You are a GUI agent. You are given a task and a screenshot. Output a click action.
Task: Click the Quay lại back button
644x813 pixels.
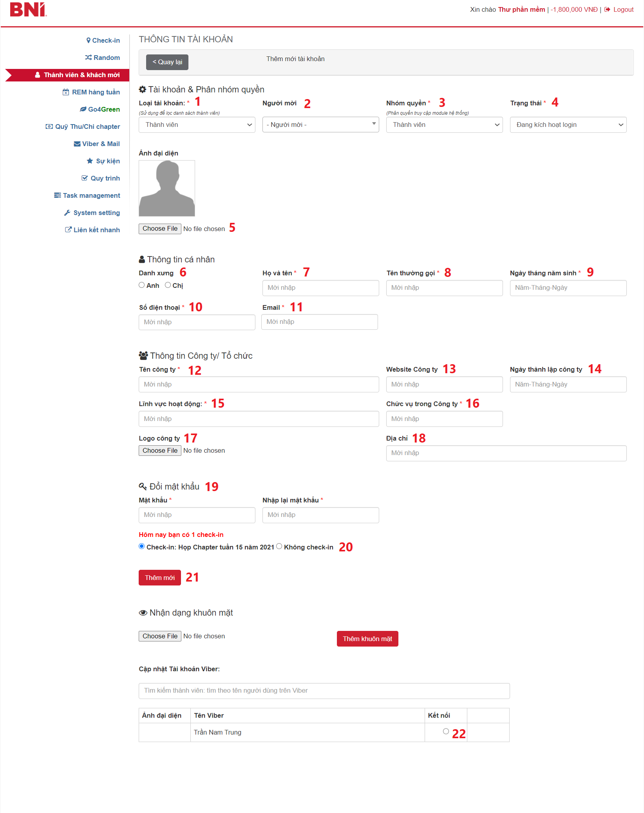[167, 62]
